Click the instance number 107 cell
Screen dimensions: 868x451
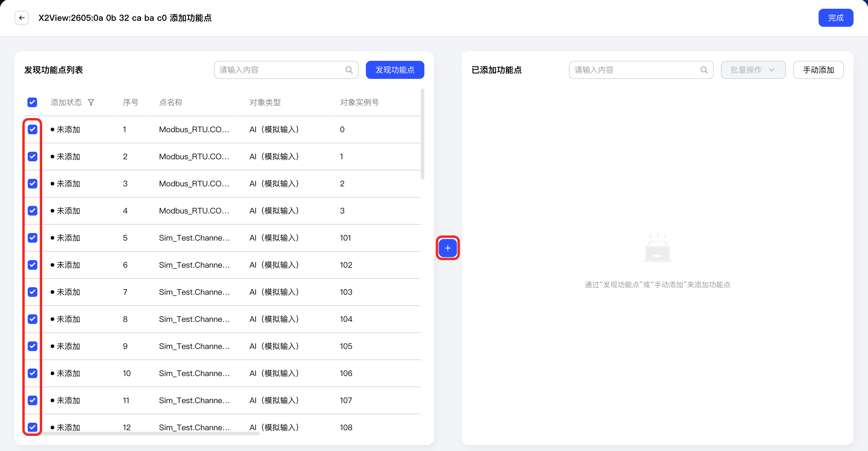[346, 400]
